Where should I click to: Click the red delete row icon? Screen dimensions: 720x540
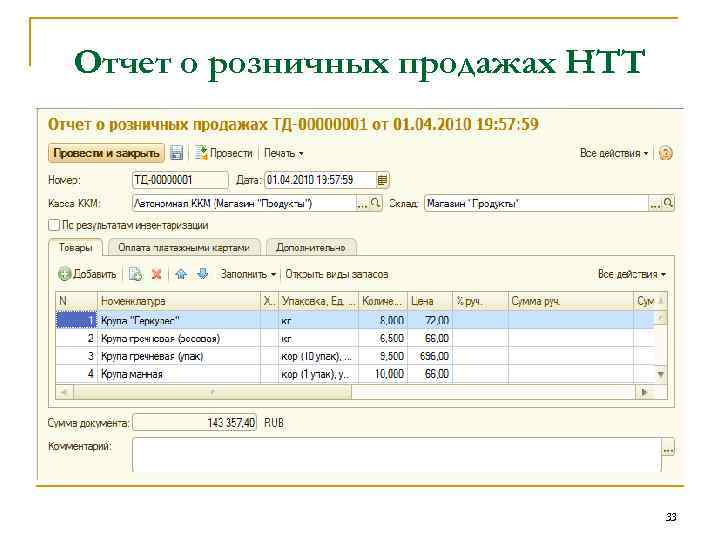coord(157,274)
